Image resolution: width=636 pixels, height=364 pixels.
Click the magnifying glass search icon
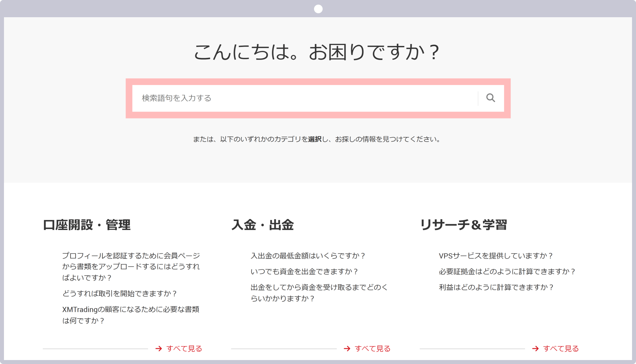coord(490,98)
